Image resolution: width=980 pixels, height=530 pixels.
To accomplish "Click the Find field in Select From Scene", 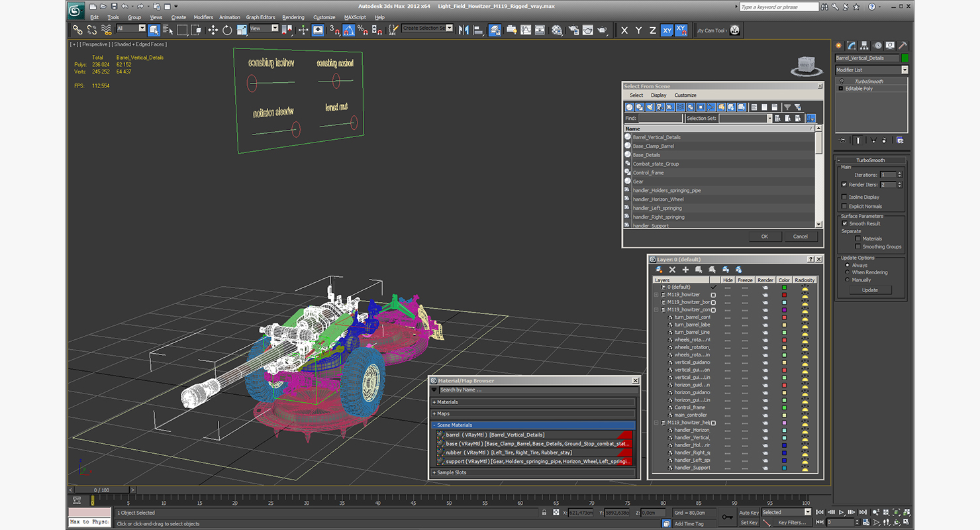I will [x=660, y=119].
